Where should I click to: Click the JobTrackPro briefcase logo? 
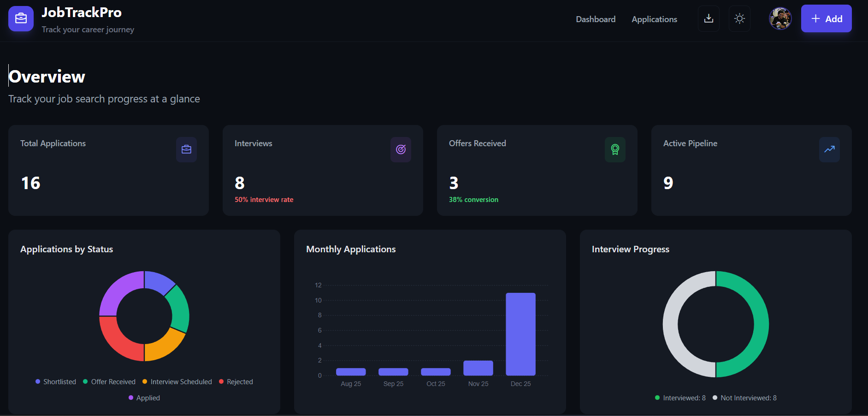pyautogui.click(x=21, y=18)
